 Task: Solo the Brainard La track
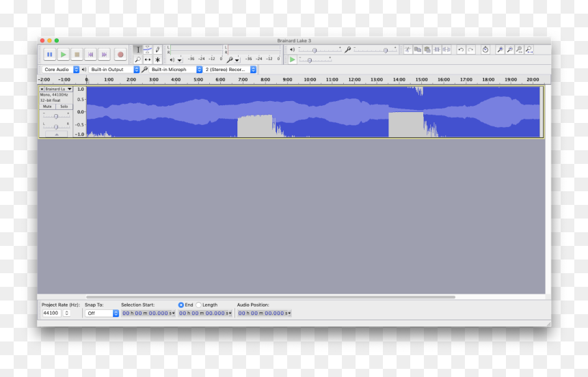(x=64, y=107)
